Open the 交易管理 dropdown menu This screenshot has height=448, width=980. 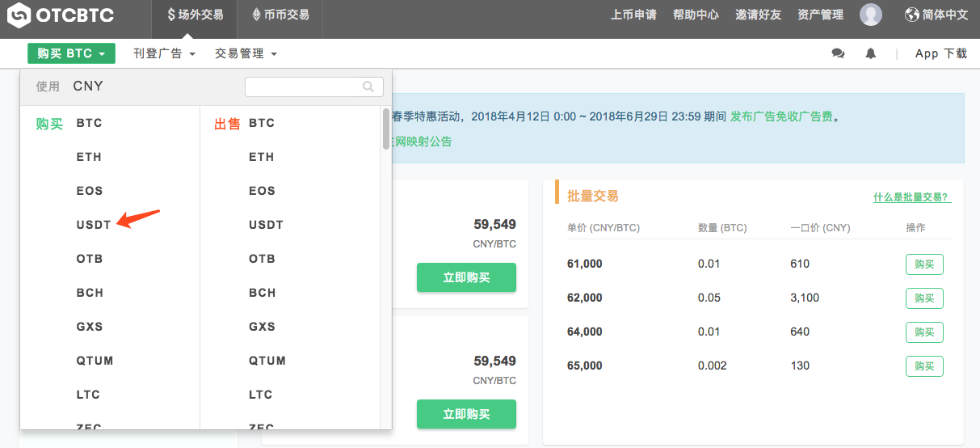click(x=246, y=53)
